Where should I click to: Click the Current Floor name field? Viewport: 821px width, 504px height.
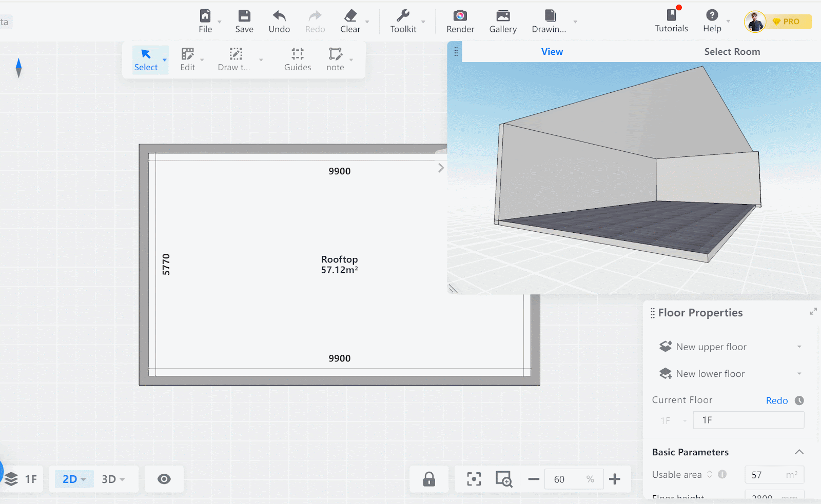[x=748, y=420]
